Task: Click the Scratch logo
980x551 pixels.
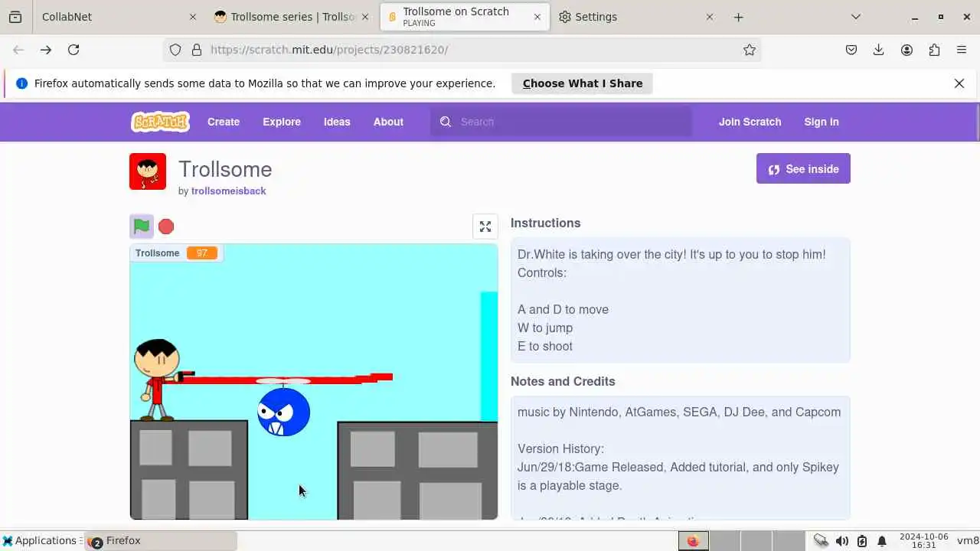Action: coord(160,122)
